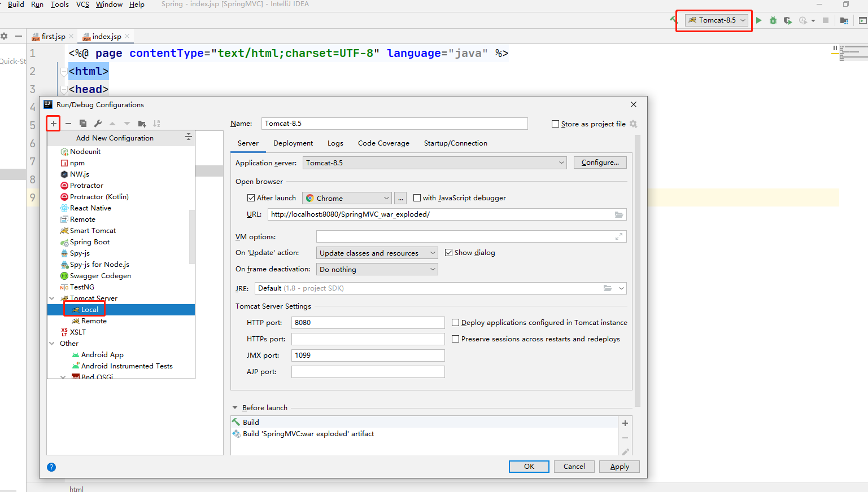Click the JMX port field
868x492 pixels.
(368, 355)
